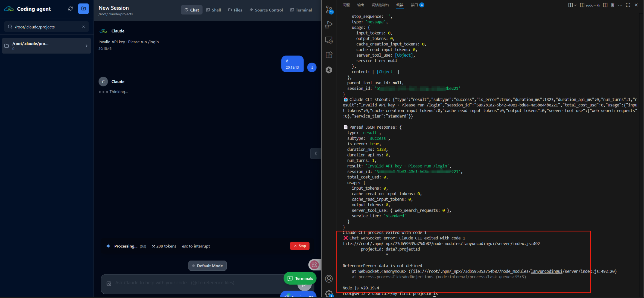The width and height of the screenshot is (644, 298).
Task: Click the New Session title
Action: coord(113,8)
